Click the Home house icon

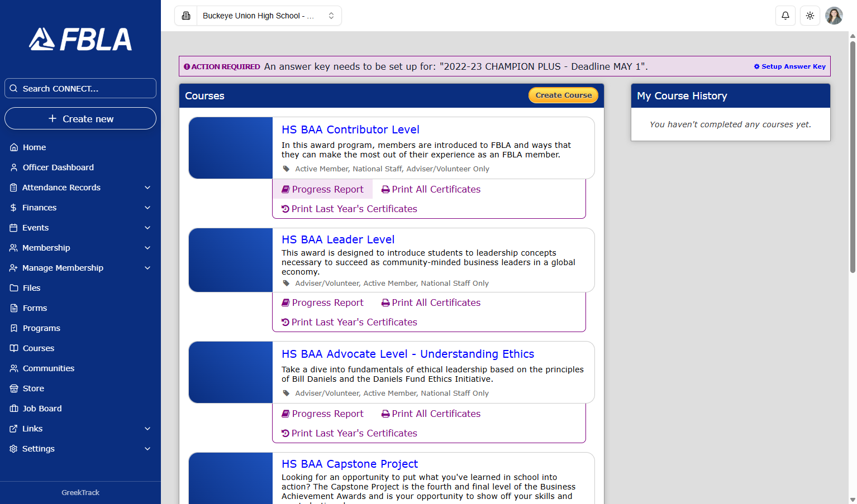tap(14, 147)
